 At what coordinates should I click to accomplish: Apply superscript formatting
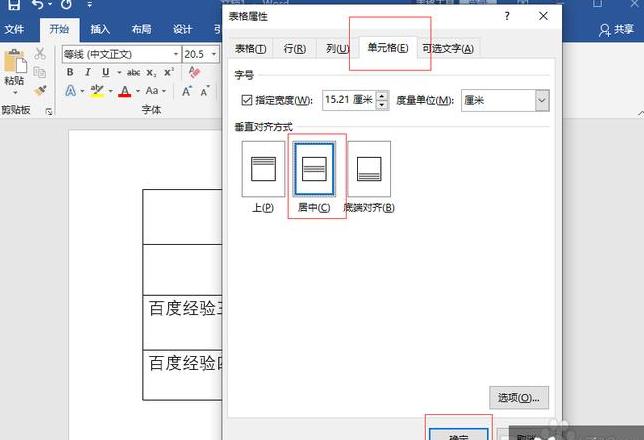169,72
